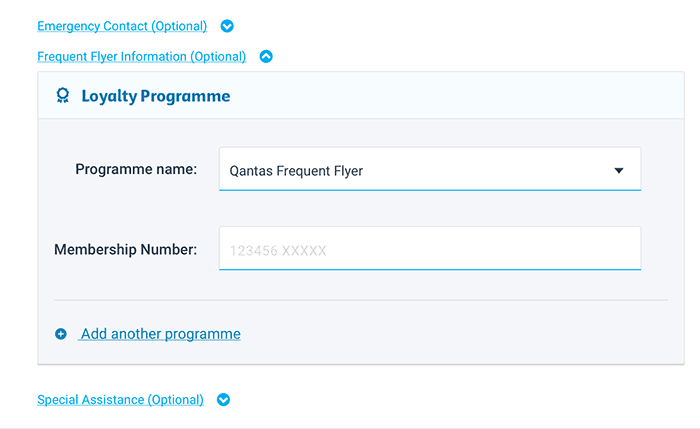The image size is (700, 429).
Task: Click the 123456 XXXXX placeholder text
Action: [x=278, y=251]
